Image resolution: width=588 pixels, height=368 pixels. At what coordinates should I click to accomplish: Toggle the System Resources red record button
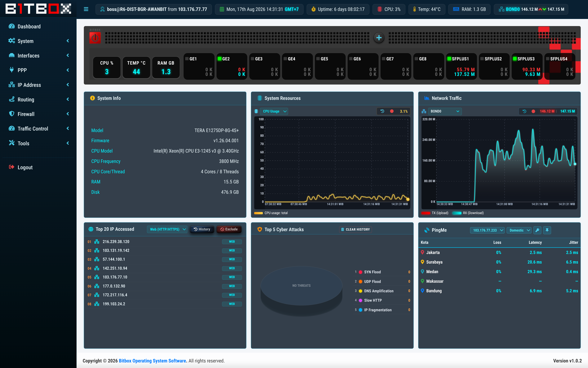pyautogui.click(x=392, y=111)
